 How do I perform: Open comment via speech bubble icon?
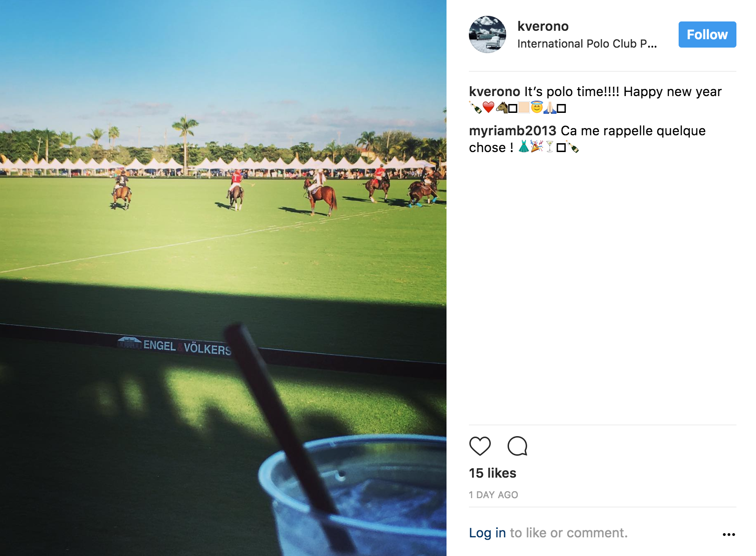click(517, 446)
